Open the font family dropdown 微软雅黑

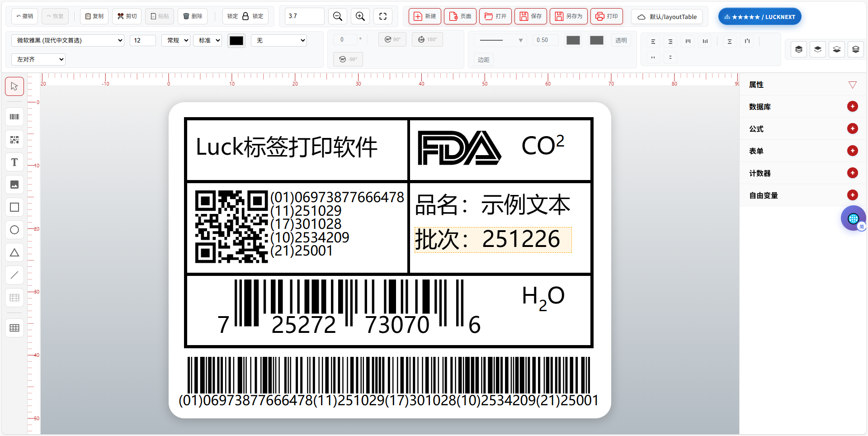pyautogui.click(x=68, y=40)
